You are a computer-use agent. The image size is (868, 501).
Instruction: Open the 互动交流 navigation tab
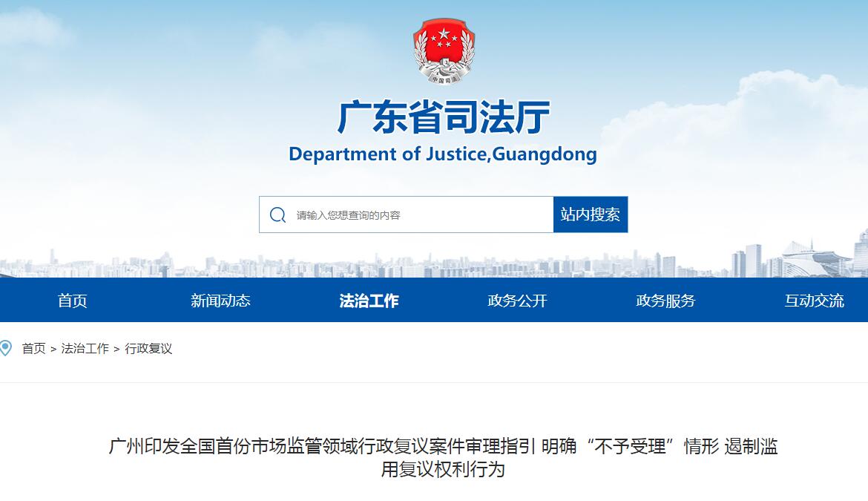(x=814, y=301)
